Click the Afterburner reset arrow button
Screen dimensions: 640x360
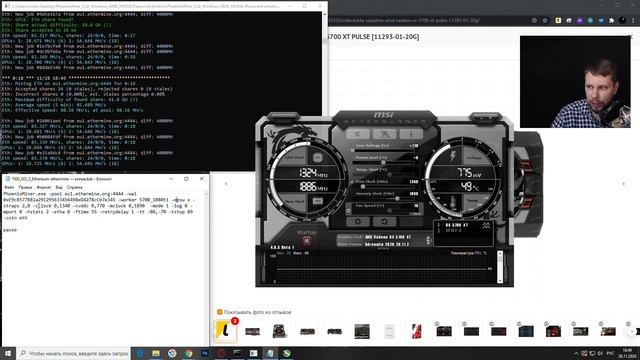pos(384,222)
